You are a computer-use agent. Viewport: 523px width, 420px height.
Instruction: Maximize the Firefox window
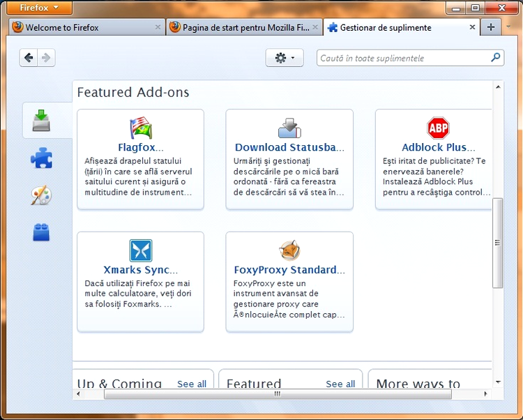pyautogui.click(x=476, y=8)
